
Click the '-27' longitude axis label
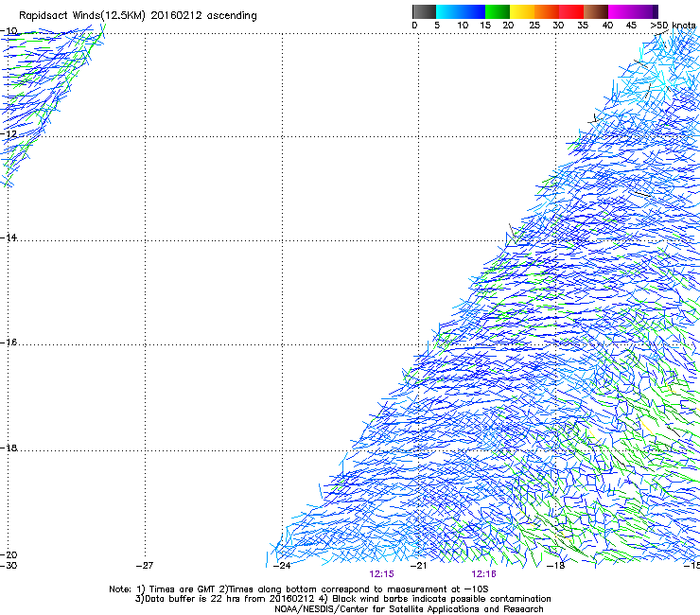tap(145, 566)
